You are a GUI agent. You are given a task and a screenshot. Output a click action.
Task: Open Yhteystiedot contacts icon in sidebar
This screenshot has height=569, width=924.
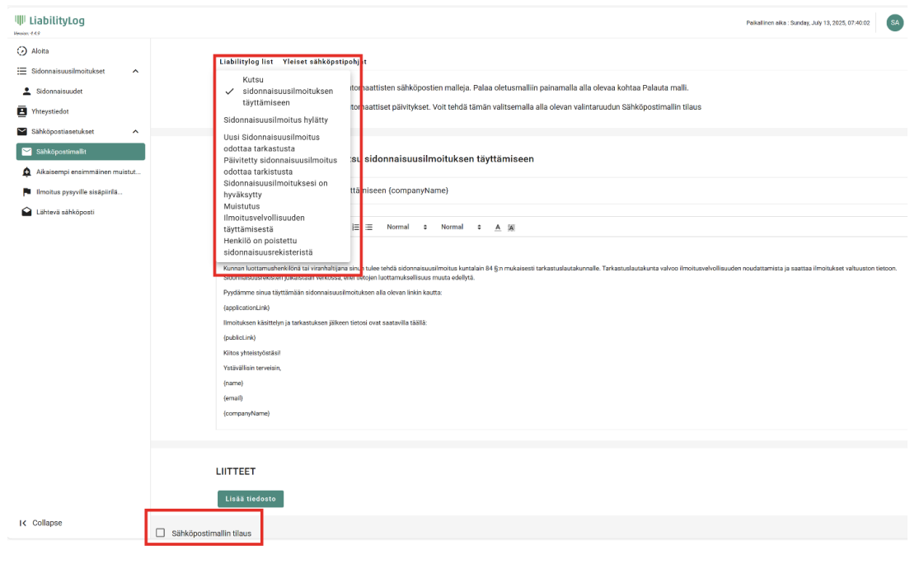point(22,111)
